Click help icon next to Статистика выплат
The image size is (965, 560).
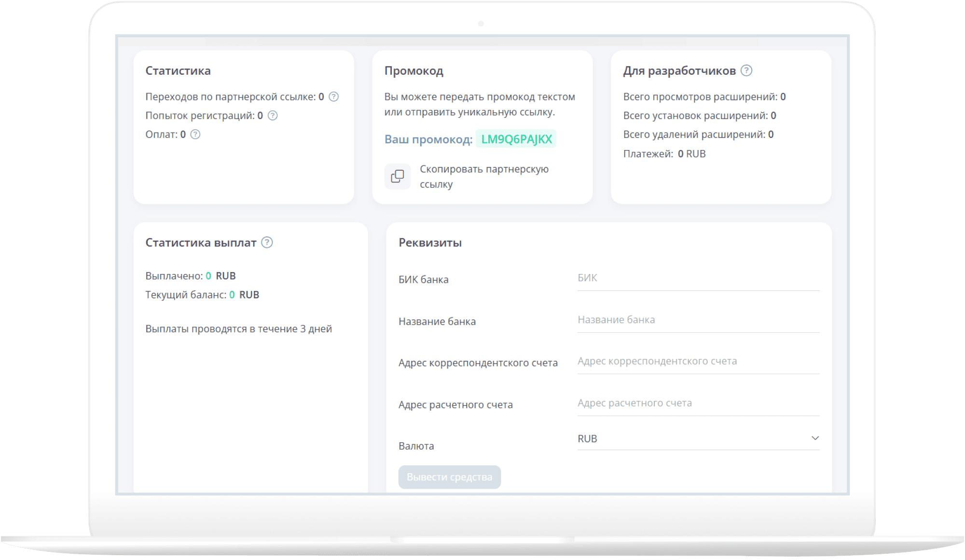point(267,242)
